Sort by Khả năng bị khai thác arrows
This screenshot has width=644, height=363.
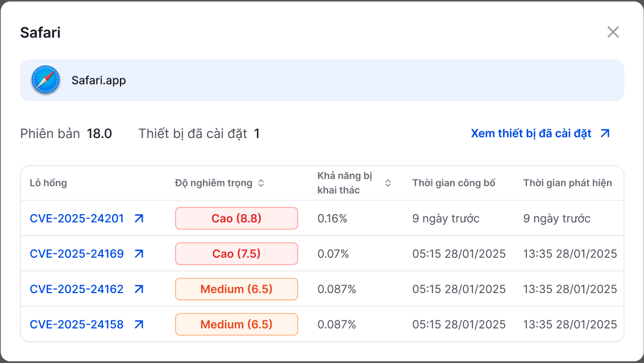[x=388, y=183]
